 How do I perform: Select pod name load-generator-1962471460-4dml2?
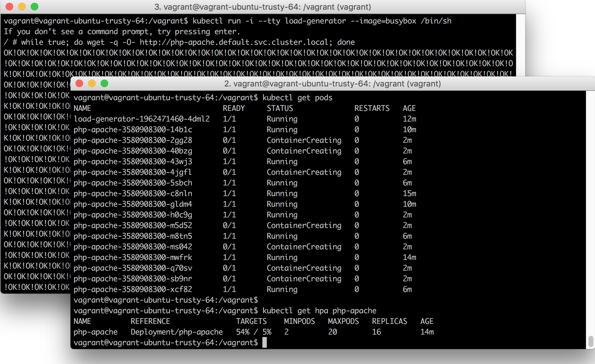coord(142,119)
